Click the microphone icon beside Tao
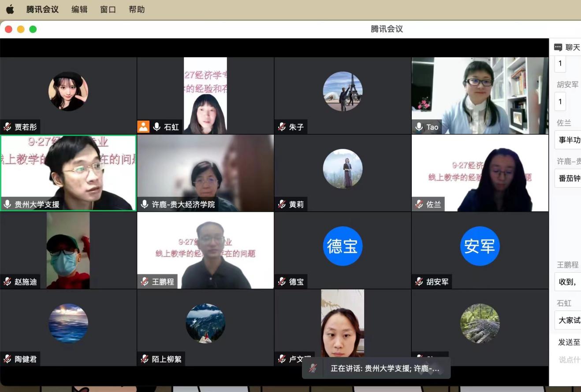 tap(419, 127)
